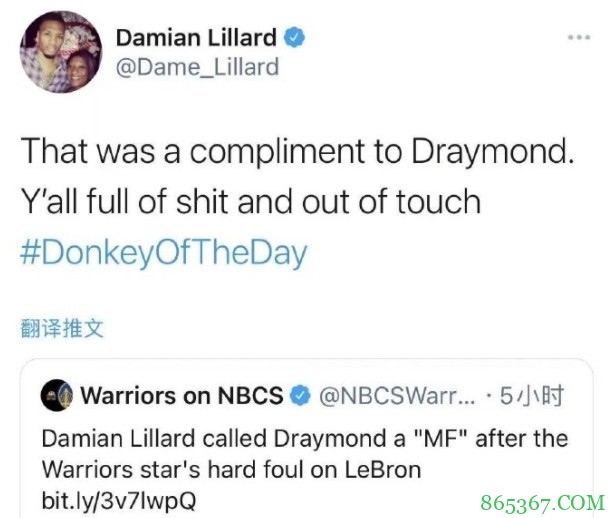Open the Damian Lillard display name
614x518 pixels.
(x=196, y=38)
